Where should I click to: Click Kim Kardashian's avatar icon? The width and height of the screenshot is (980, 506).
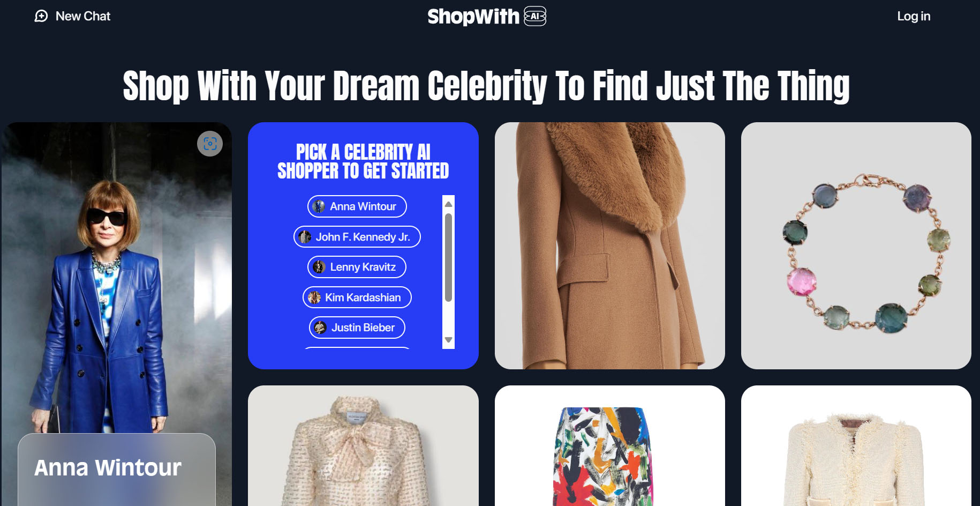pyautogui.click(x=314, y=297)
